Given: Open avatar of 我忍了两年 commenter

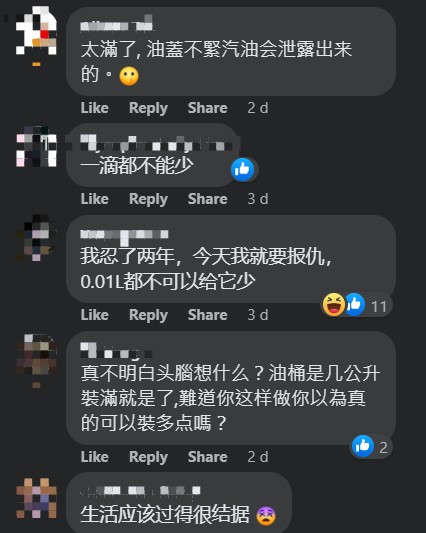Looking at the screenshot, I should tap(36, 238).
